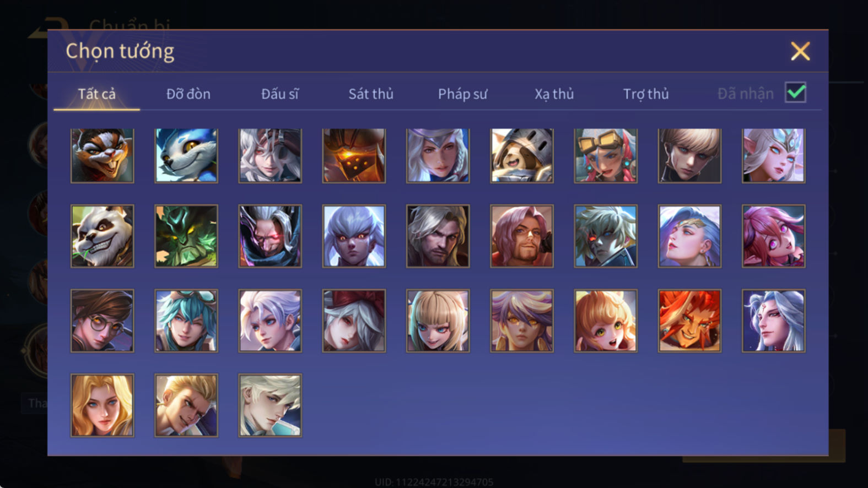Toggle the Đã nhận checkbox
868x488 pixels.
795,93
